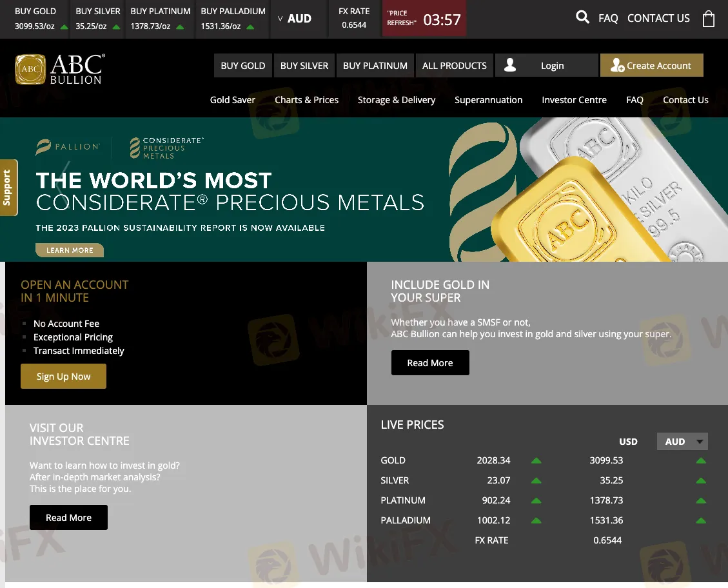Open the Charts & Prices menu
Viewport: 728px width, 588px height.
[306, 100]
